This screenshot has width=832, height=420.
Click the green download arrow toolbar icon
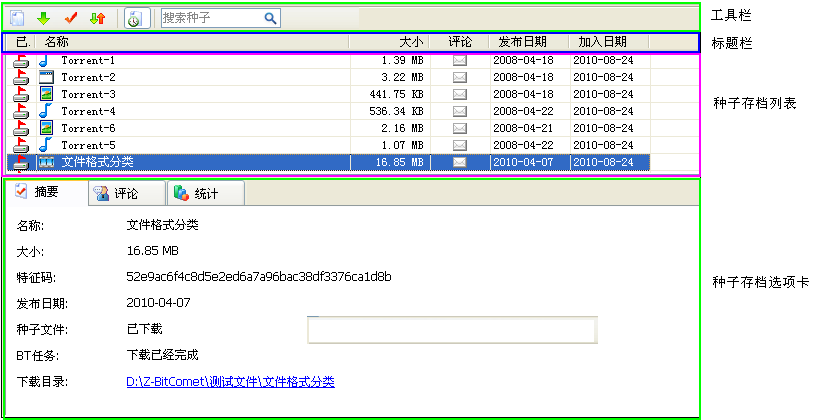coord(44,19)
